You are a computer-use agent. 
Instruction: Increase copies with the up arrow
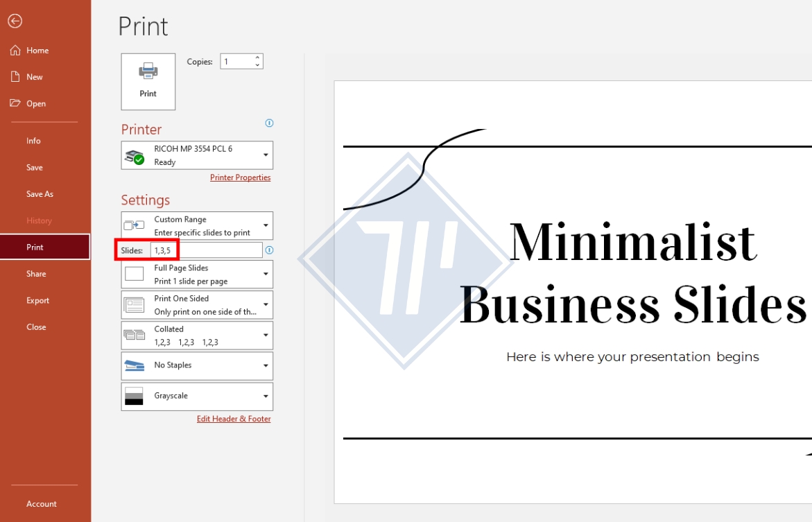point(258,58)
